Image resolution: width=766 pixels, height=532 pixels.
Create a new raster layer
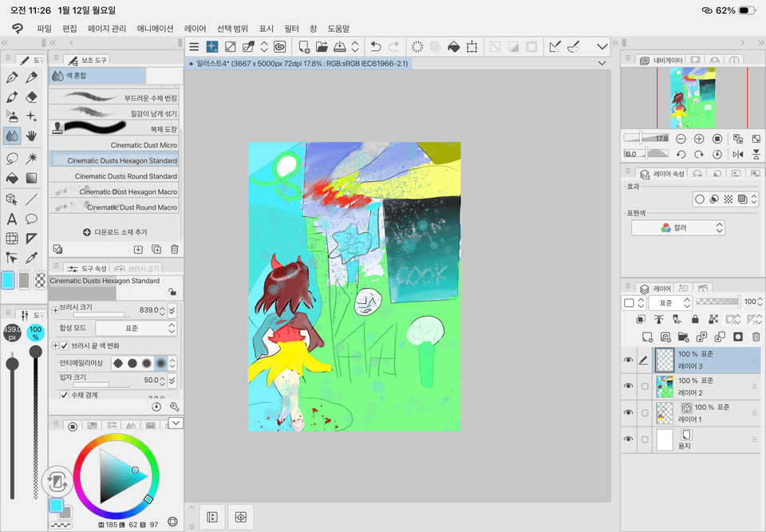pyautogui.click(x=647, y=336)
